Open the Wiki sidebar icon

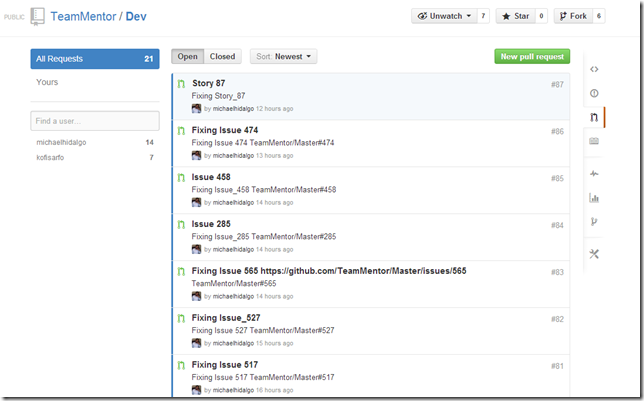(x=594, y=141)
